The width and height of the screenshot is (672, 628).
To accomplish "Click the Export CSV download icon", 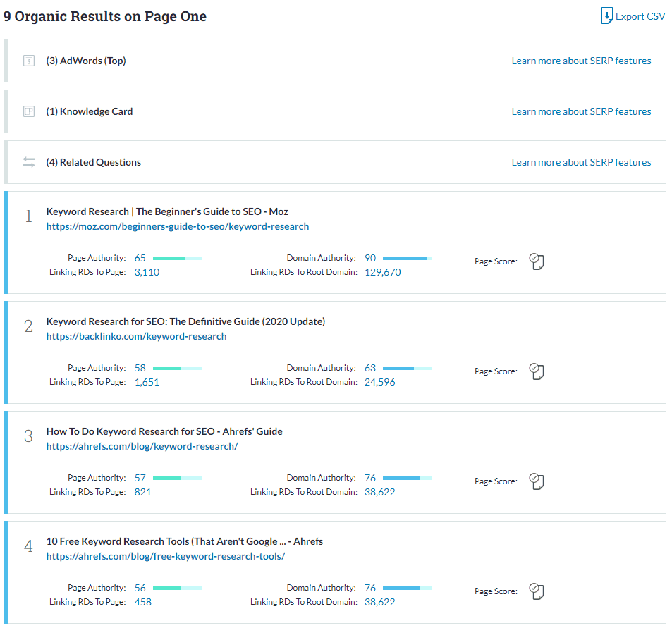I will pyautogui.click(x=606, y=16).
